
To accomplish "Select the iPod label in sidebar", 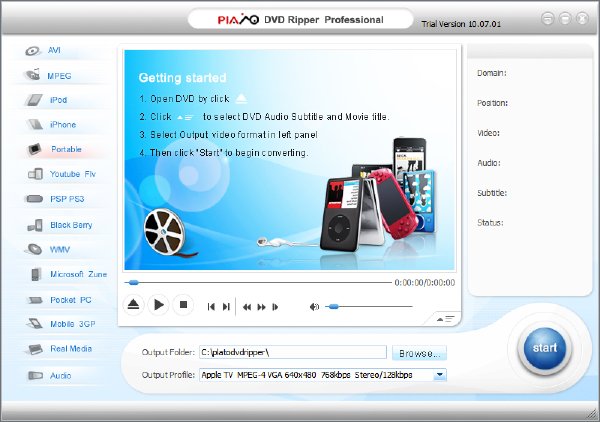I will tap(59, 100).
